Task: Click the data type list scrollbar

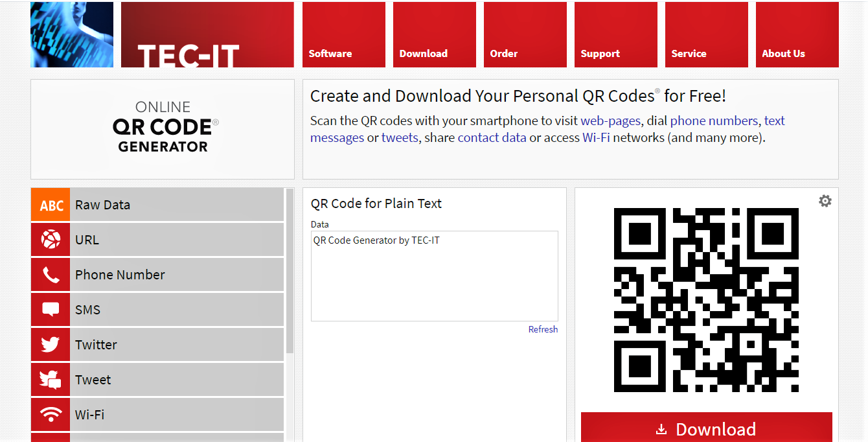Action: coord(290,271)
